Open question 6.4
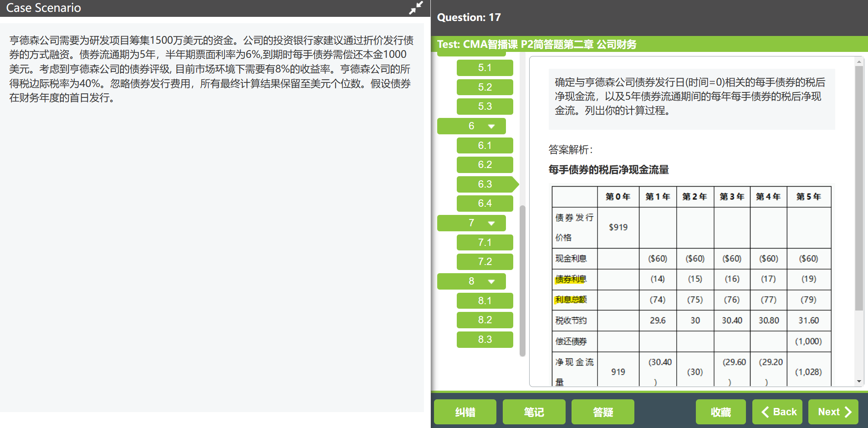The image size is (868, 428). pos(485,204)
